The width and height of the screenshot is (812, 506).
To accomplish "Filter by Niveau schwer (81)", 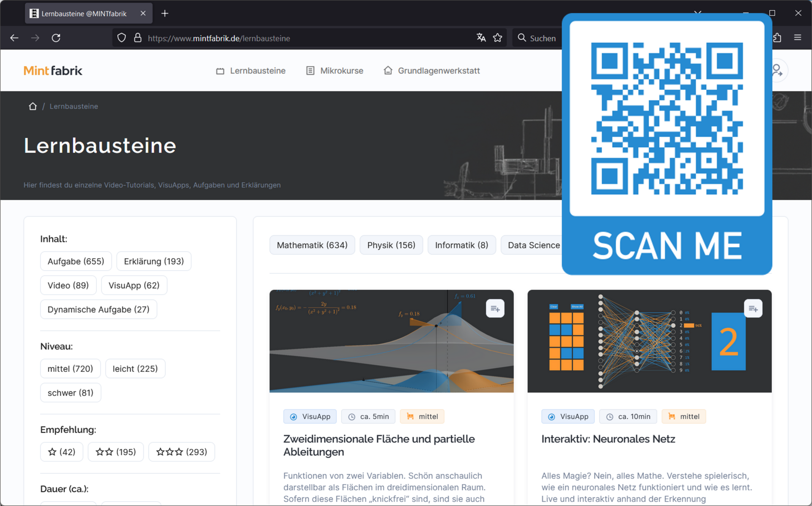I will [71, 393].
